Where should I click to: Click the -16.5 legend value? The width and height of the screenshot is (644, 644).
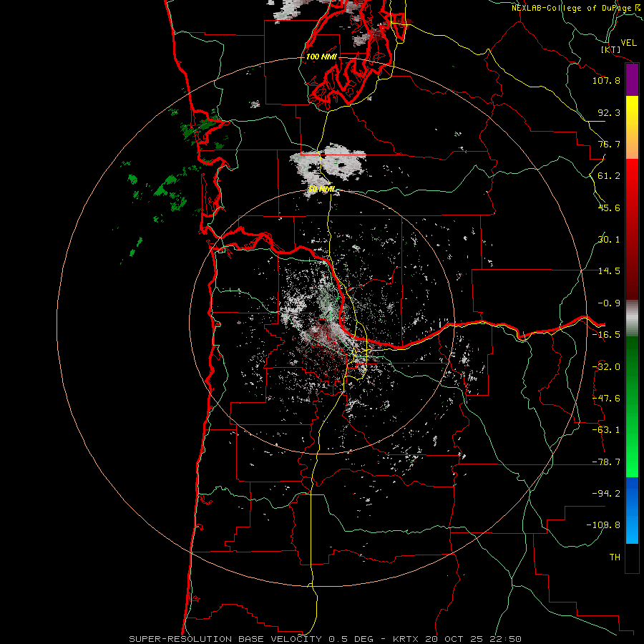[x=606, y=334]
